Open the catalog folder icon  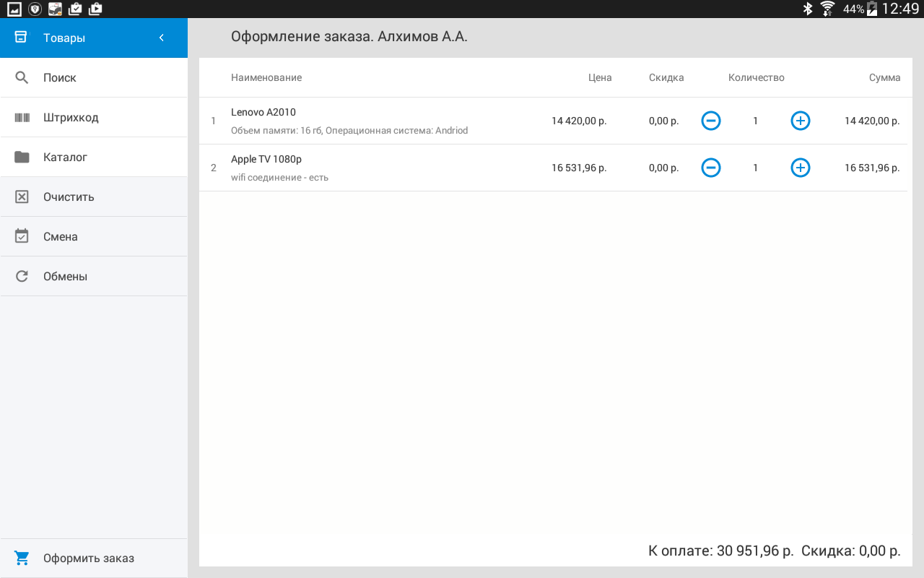point(22,157)
